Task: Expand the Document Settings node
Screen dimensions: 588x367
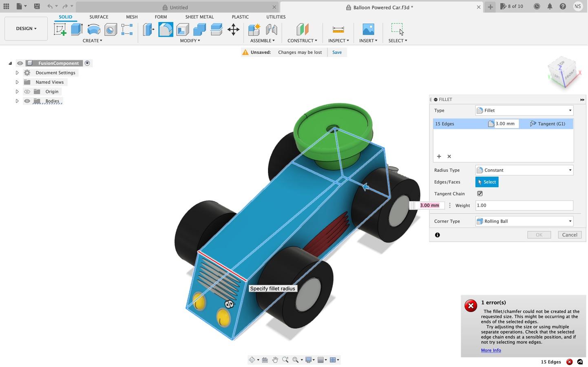Action: point(17,73)
